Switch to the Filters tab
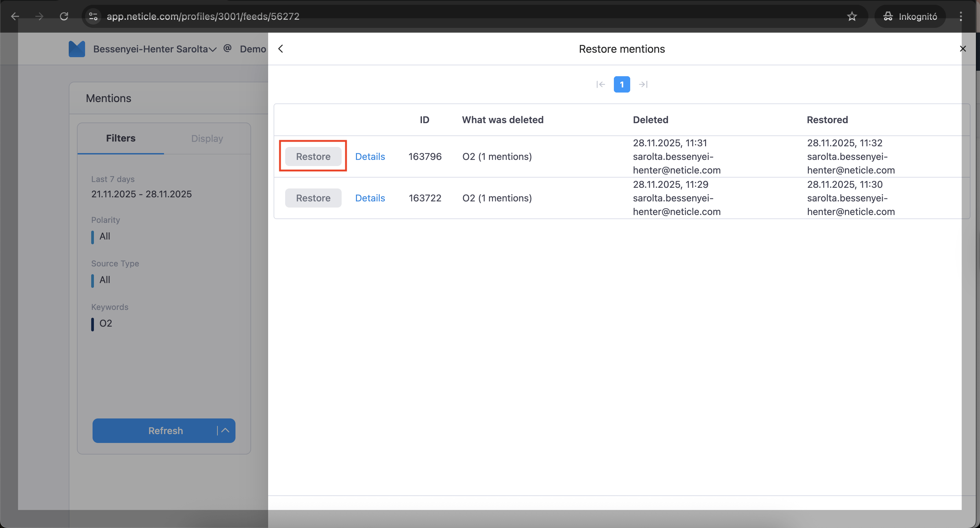Viewport: 980px width, 528px height. tap(120, 138)
